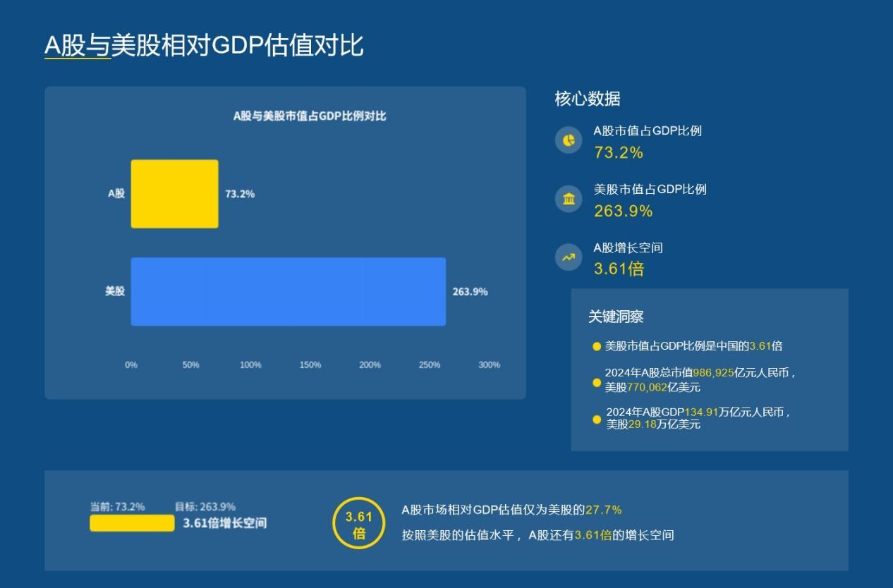Click the page title A股与美股相对GDP估值对比
This screenshot has width=893, height=588.
204,45
